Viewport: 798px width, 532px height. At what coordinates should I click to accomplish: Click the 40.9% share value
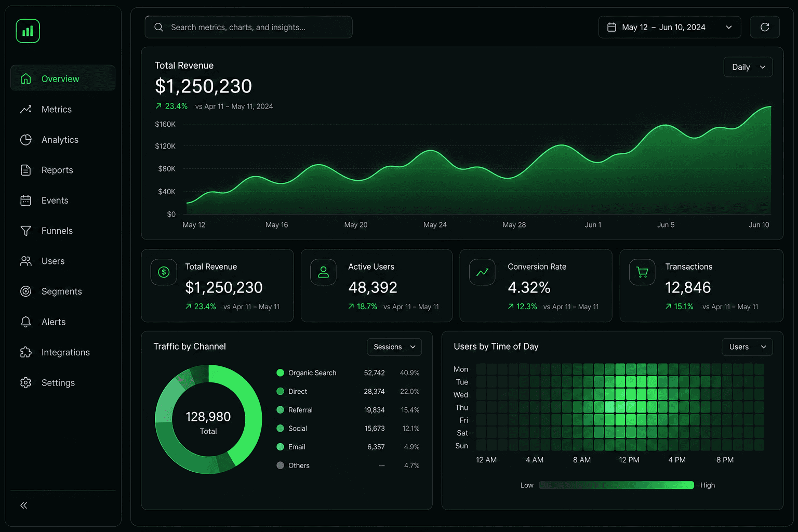[x=409, y=373]
